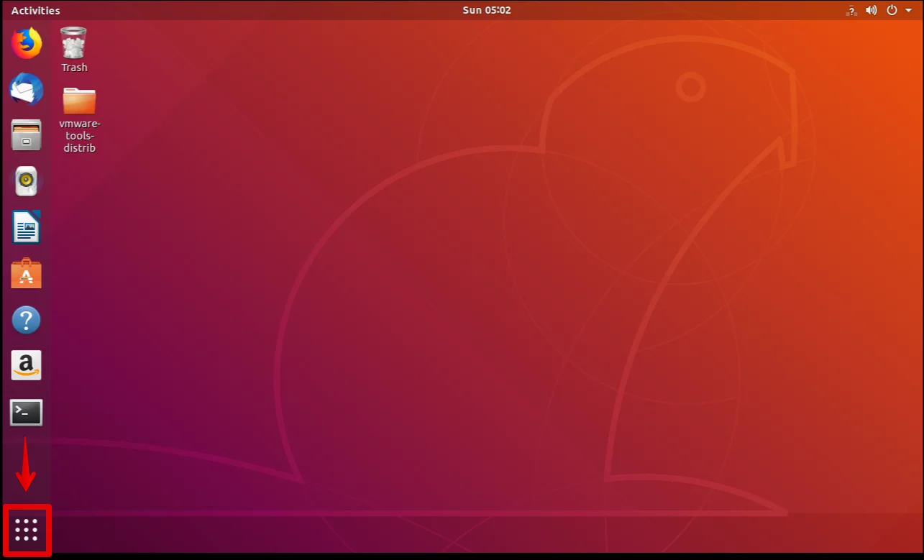This screenshot has width=924, height=560.
Task: Open the Help icon in dock
Action: pyautogui.click(x=27, y=320)
